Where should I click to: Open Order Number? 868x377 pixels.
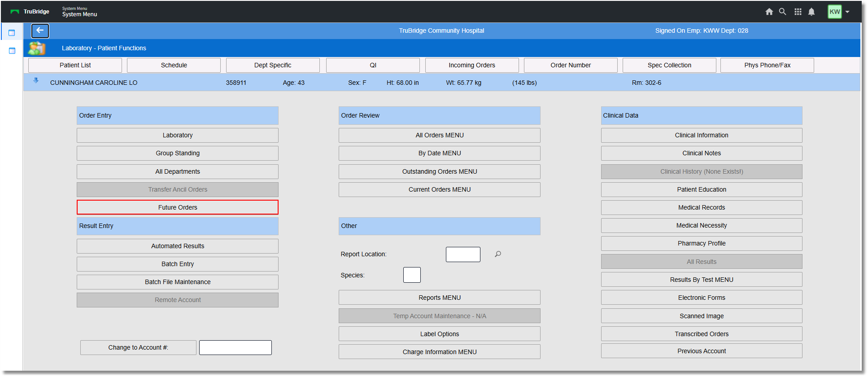point(571,65)
